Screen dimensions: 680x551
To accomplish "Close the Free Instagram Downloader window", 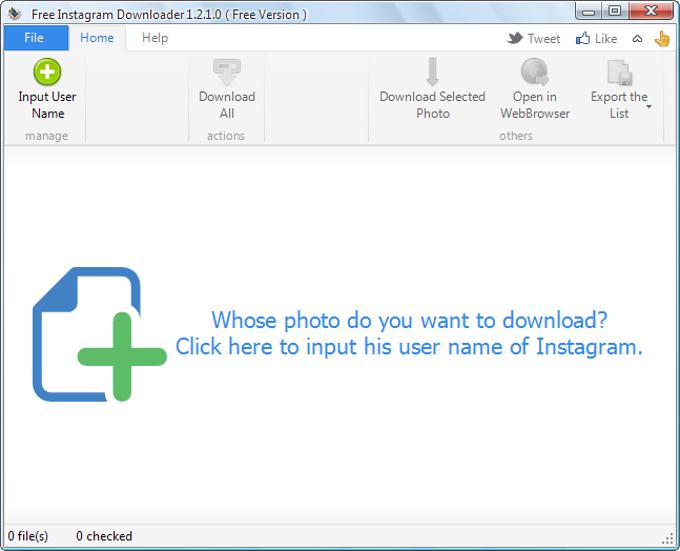I will [x=651, y=11].
